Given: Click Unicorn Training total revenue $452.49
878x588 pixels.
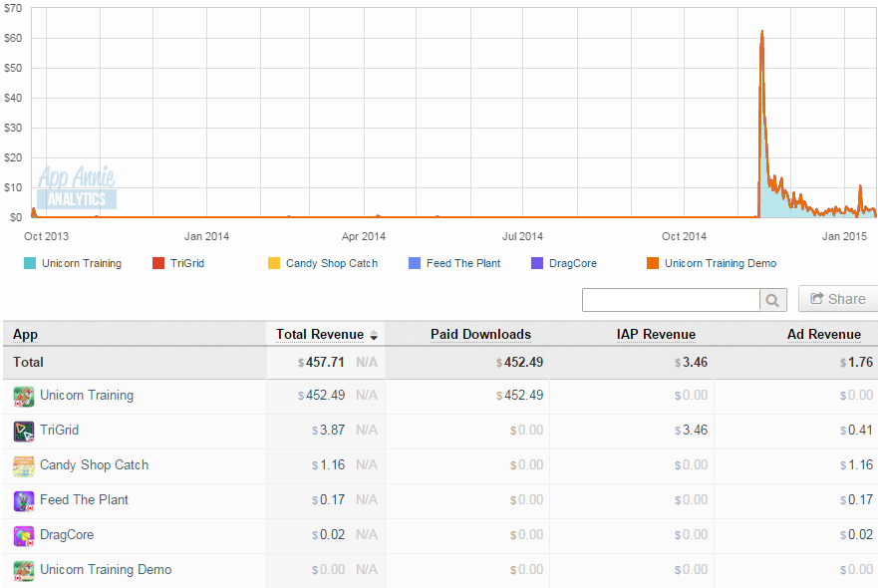Looking at the screenshot, I should [322, 396].
